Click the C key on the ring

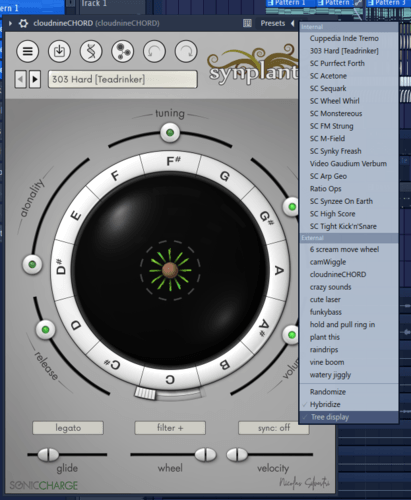(170, 379)
